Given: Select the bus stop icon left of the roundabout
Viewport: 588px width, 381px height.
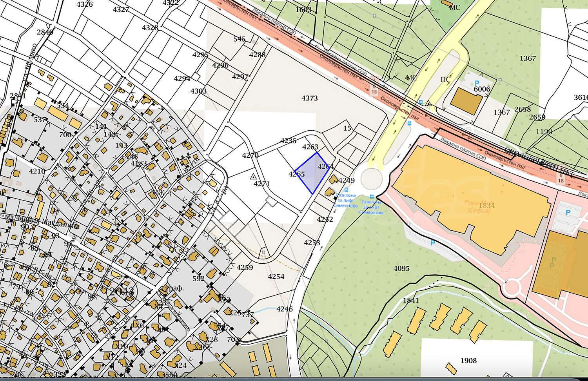Looking at the screenshot, I should (x=346, y=190).
